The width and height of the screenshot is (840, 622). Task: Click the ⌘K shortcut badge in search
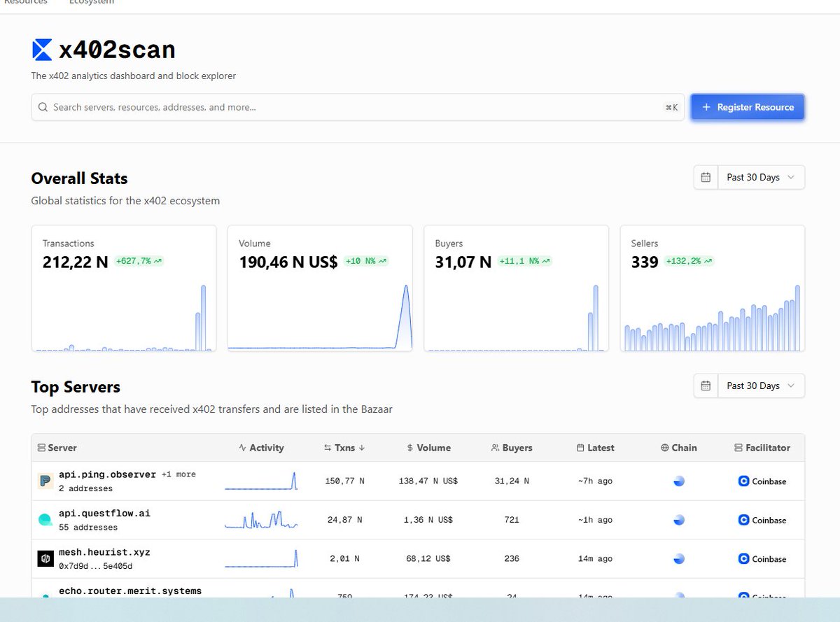coord(672,107)
